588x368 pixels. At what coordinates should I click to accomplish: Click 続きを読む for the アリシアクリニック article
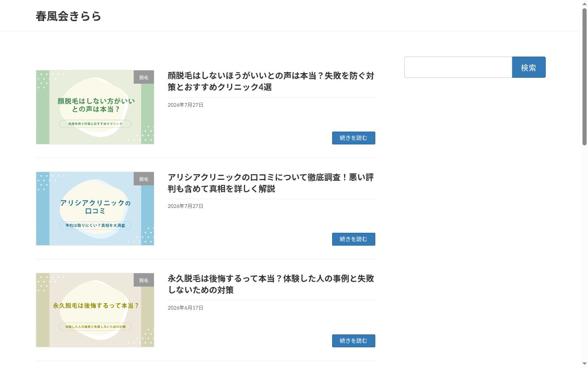click(353, 239)
